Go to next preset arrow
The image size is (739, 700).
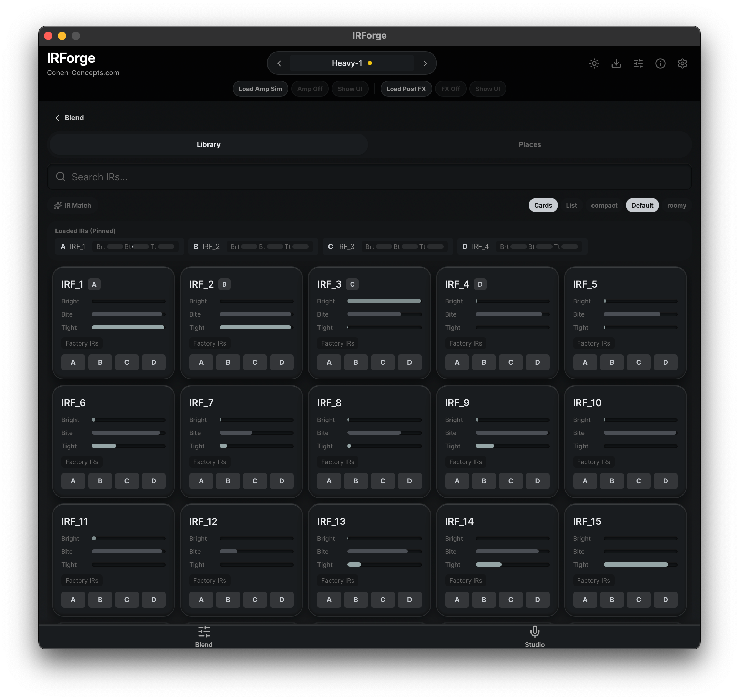pyautogui.click(x=425, y=63)
